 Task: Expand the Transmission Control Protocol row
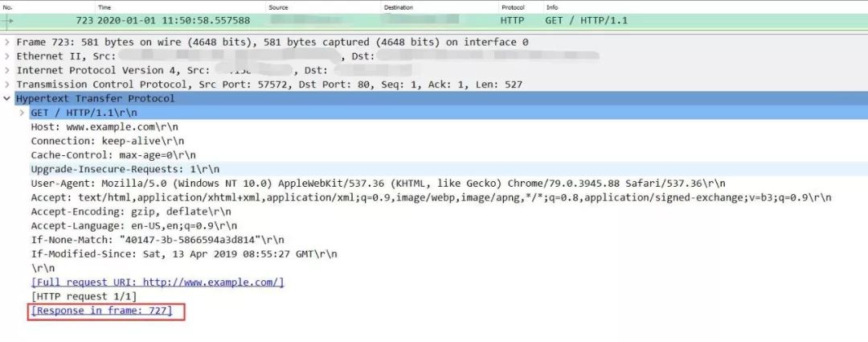[x=6, y=84]
